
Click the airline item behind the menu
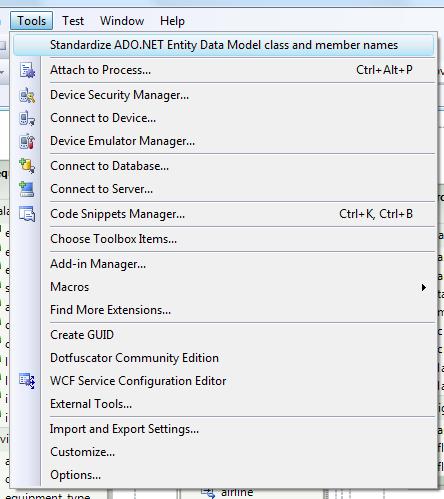pos(237,493)
